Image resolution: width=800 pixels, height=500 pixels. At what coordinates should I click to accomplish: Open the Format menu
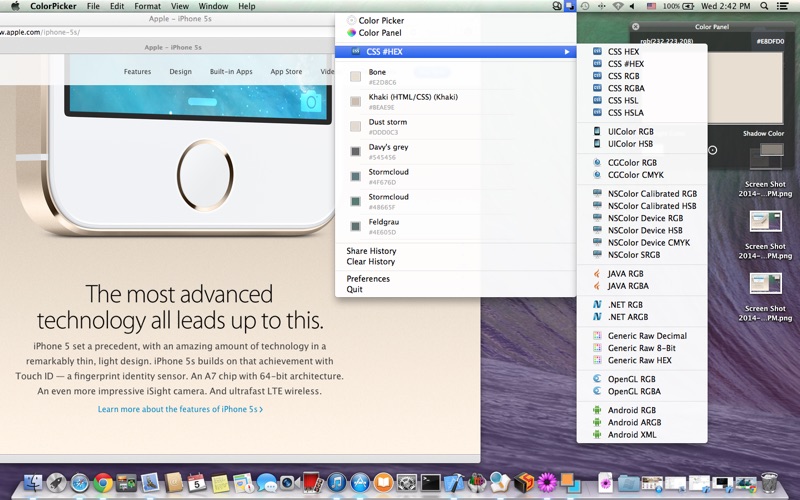[x=147, y=6]
